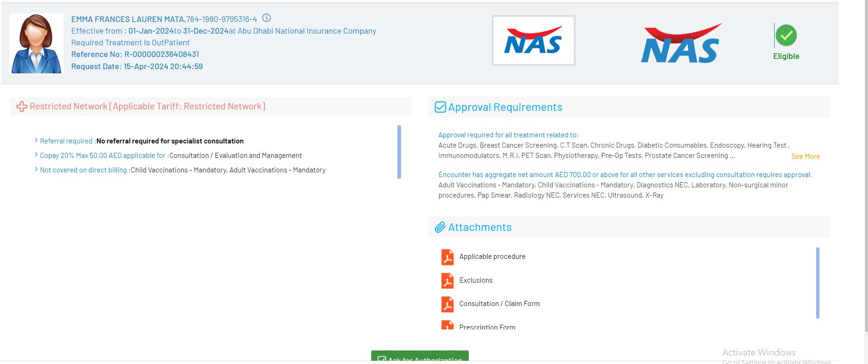Click the Restricted Network panel scrollbar

pyautogui.click(x=399, y=152)
